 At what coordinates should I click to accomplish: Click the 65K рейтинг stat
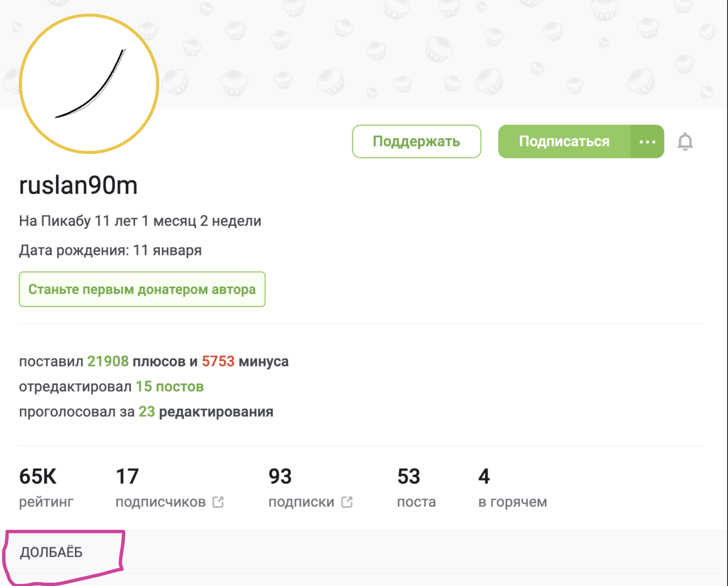click(46, 487)
